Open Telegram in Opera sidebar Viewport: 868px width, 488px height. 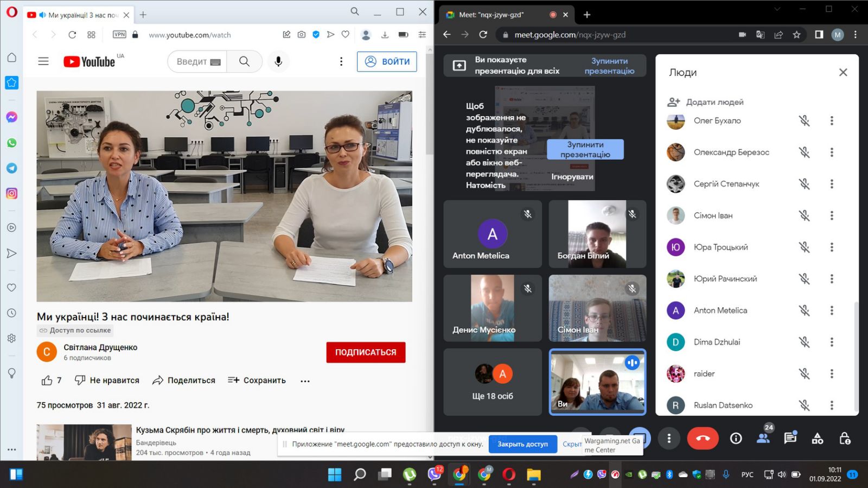click(x=11, y=168)
